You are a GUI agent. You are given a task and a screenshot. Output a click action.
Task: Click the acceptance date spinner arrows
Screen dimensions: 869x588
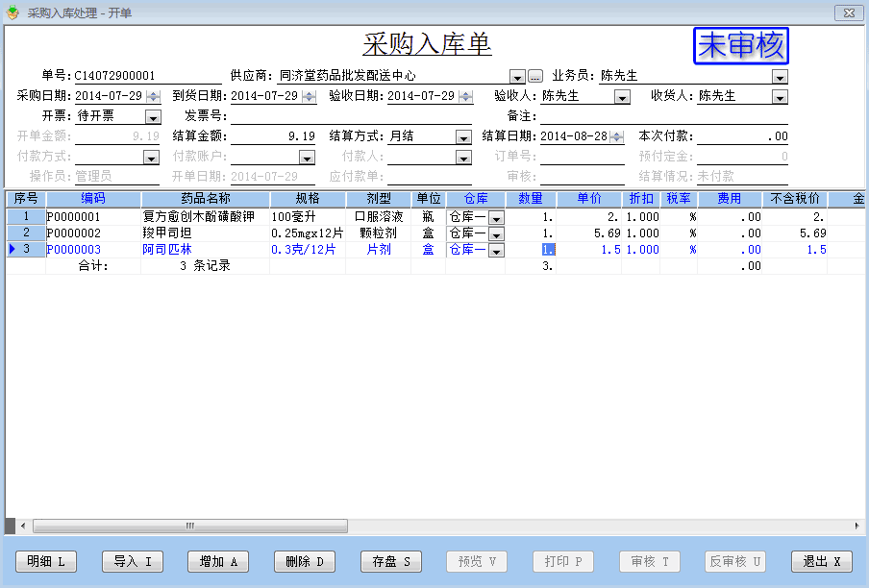point(465,96)
